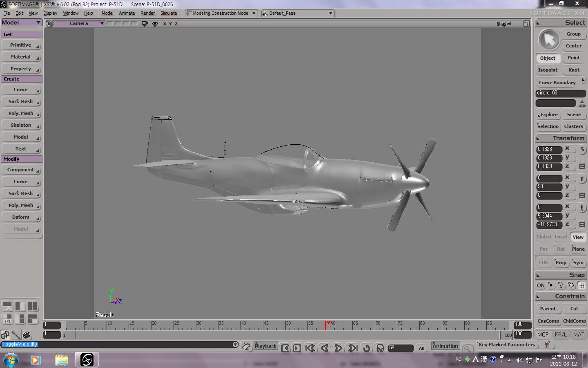588x368 pixels.
Task: Click the camera icon in the viewport bar
Action: tap(145, 23)
